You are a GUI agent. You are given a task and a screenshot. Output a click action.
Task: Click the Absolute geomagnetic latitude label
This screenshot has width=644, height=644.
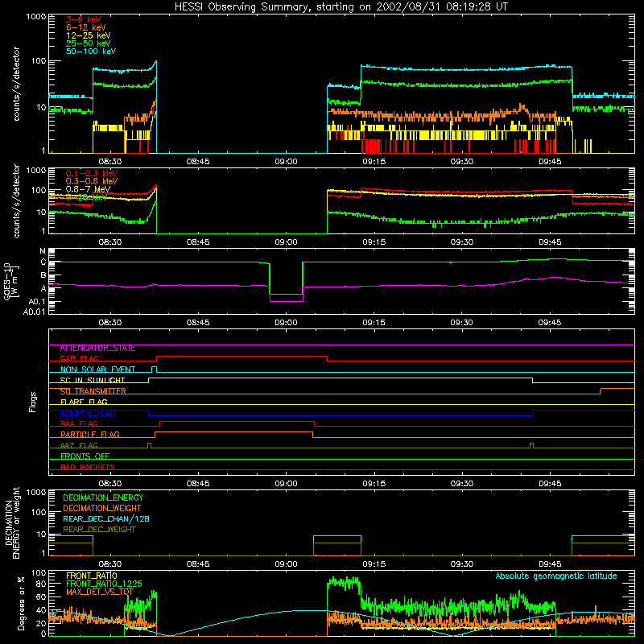click(x=556, y=576)
